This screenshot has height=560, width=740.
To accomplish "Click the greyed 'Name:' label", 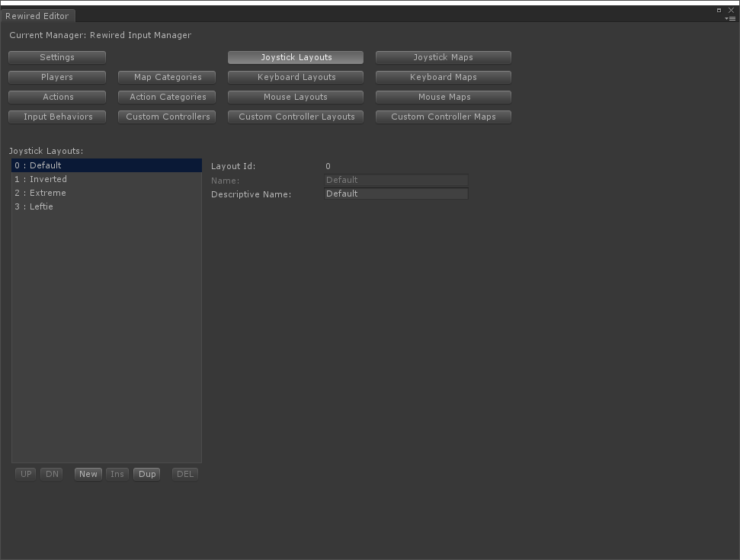I will [x=225, y=181].
